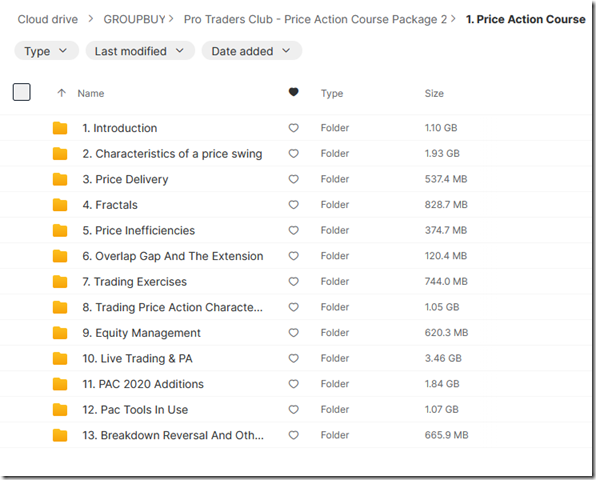Sort by the Name column header
596x480 pixels.
91,93
